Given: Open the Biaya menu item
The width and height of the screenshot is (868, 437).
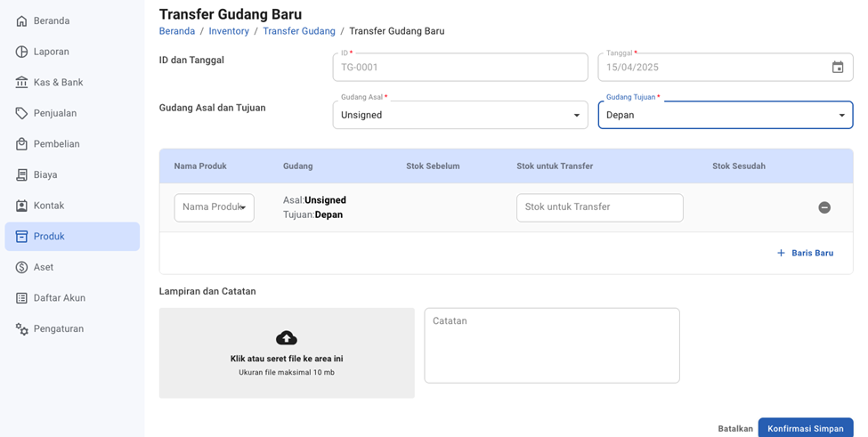Looking at the screenshot, I should pyautogui.click(x=45, y=174).
